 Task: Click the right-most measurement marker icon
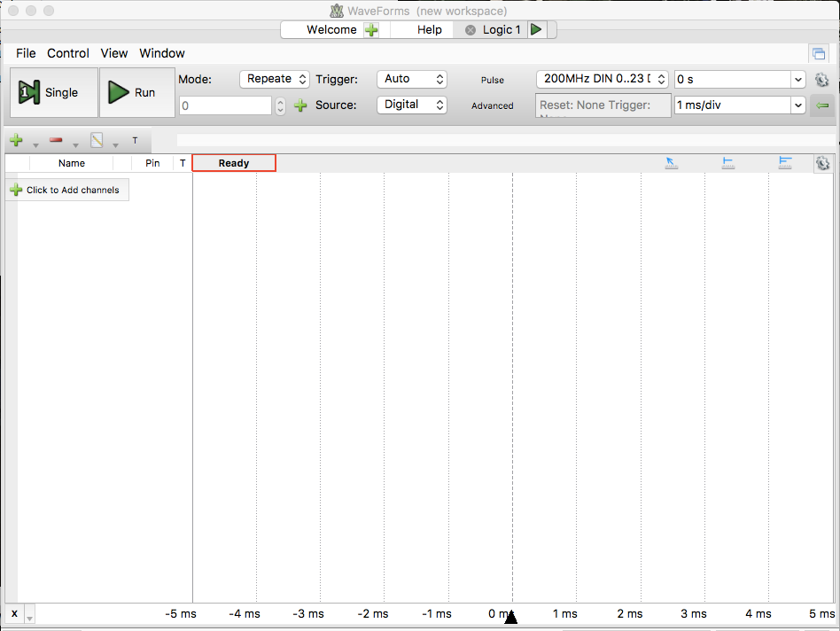785,163
